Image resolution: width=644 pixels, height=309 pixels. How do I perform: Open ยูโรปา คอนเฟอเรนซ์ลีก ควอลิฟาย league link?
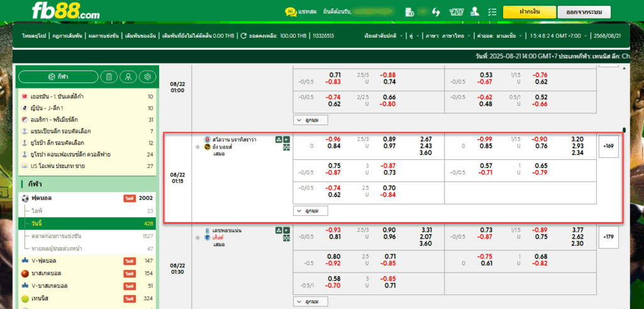[x=70, y=155]
